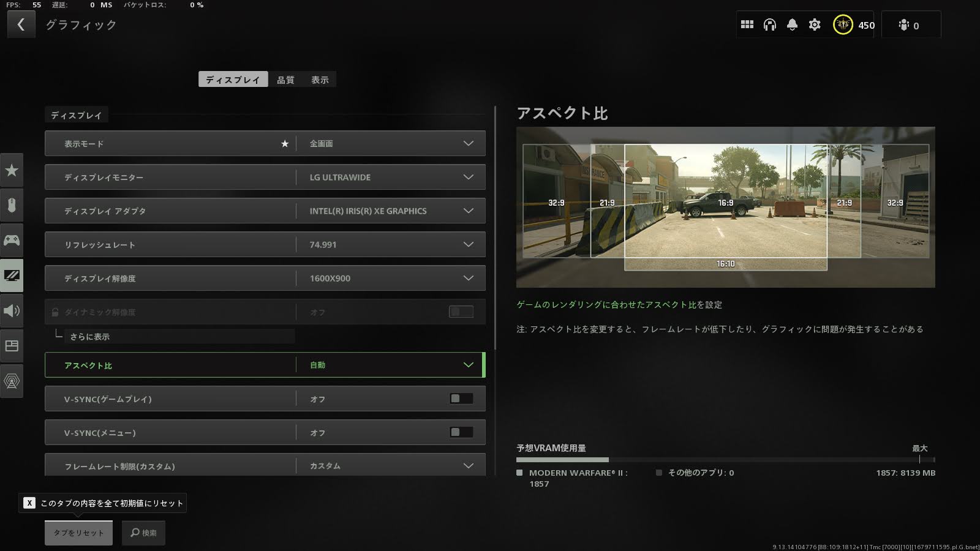The width and height of the screenshot is (980, 551).
Task: Open the headset voice chat icon
Action: (x=769, y=24)
